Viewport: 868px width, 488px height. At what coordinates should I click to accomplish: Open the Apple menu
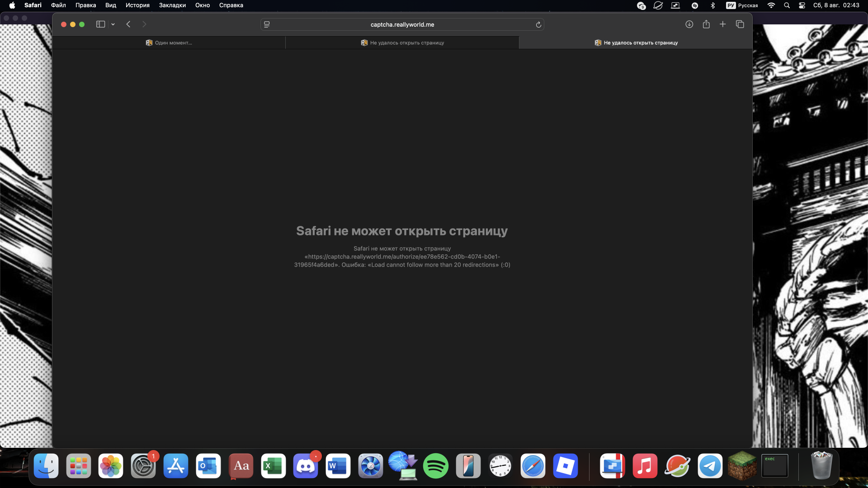point(12,5)
